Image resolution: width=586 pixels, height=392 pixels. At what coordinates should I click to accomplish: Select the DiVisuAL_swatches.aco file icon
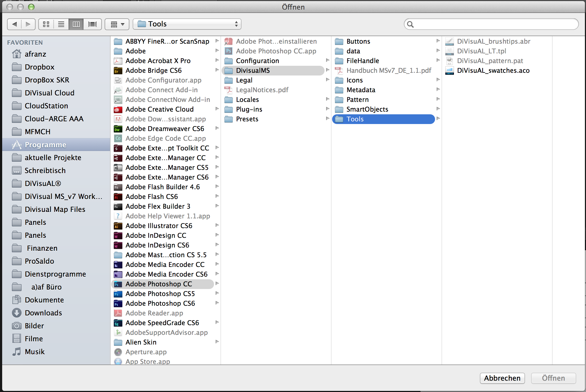click(x=449, y=71)
